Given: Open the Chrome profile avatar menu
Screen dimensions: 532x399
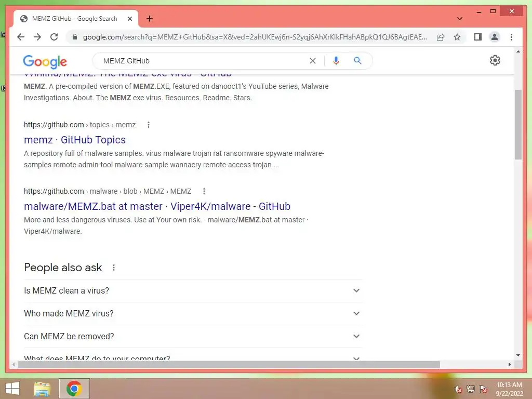Looking at the screenshot, I should pyautogui.click(x=495, y=37).
